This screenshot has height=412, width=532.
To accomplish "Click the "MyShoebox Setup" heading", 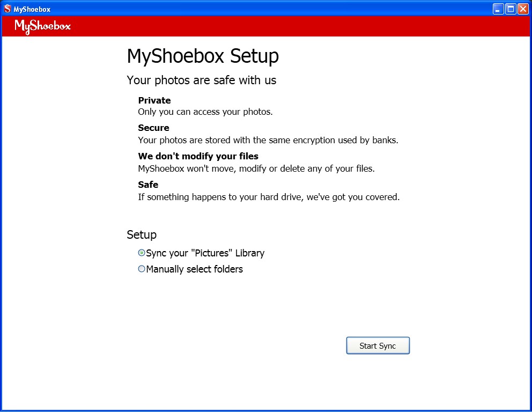I will coord(203,56).
